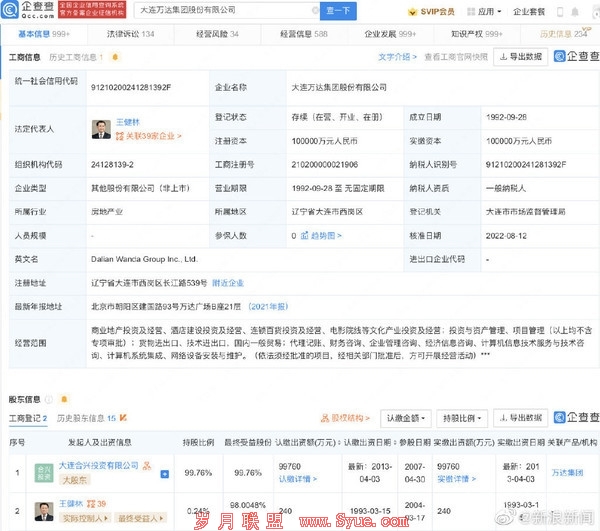Open 企业套餐 link
Viewport: 600px width, 531px height.
(x=529, y=12)
